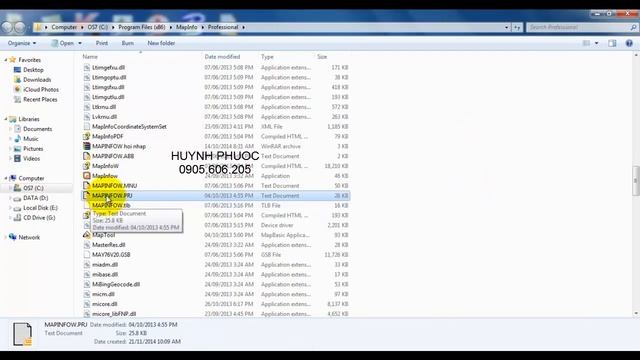This screenshot has height=360, width=640.
Task: Open the dropdown arrow beside Open
Action: pyautogui.click(x=80, y=43)
